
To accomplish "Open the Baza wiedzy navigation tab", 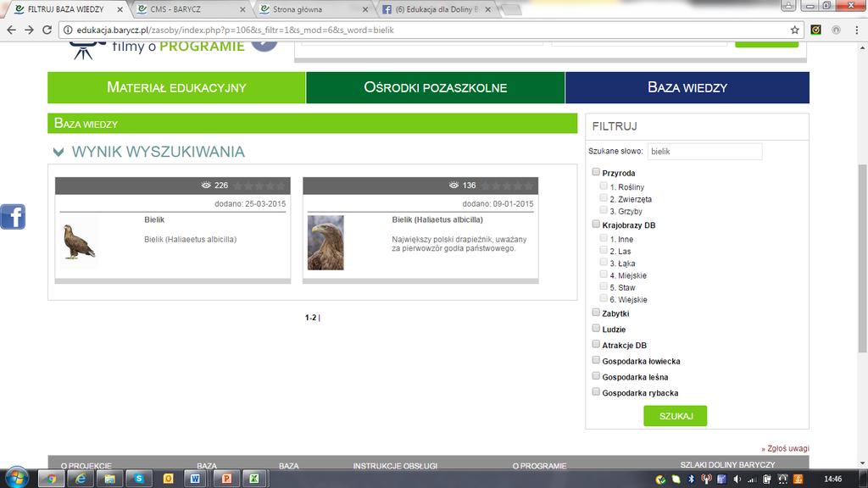I will click(x=687, y=87).
